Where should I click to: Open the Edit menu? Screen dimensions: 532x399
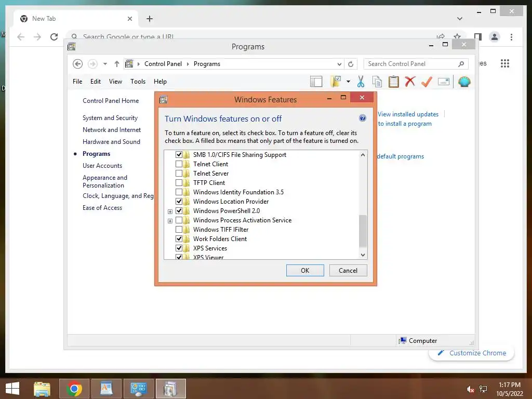coord(96,82)
